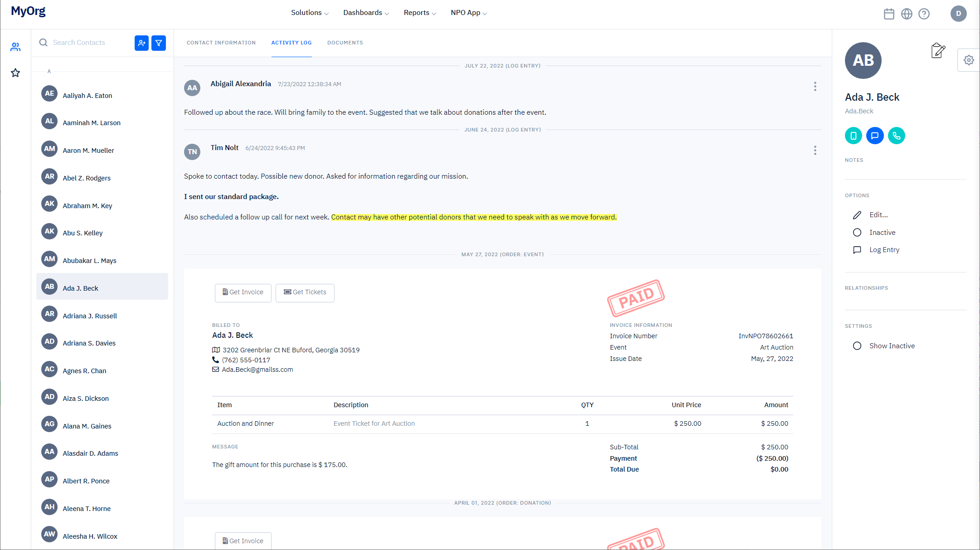Click the help question mark icon
980x550 pixels.
[924, 14]
